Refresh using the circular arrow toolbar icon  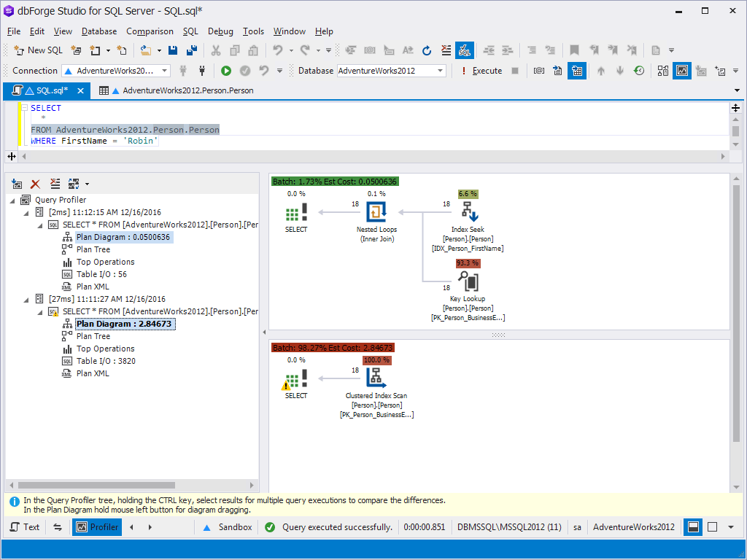pyautogui.click(x=426, y=50)
